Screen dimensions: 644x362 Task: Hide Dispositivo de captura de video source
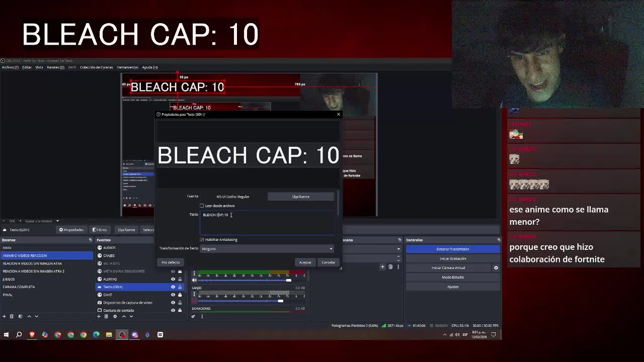[173, 303]
